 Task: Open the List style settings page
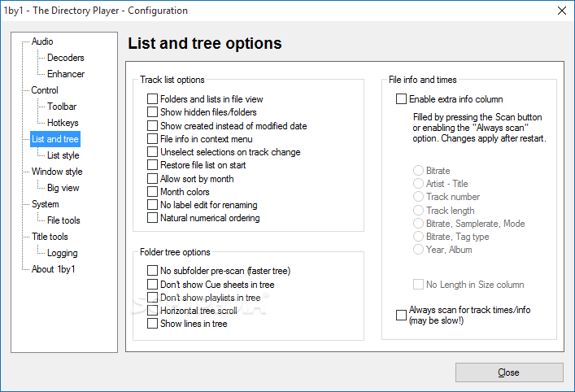[x=63, y=155]
